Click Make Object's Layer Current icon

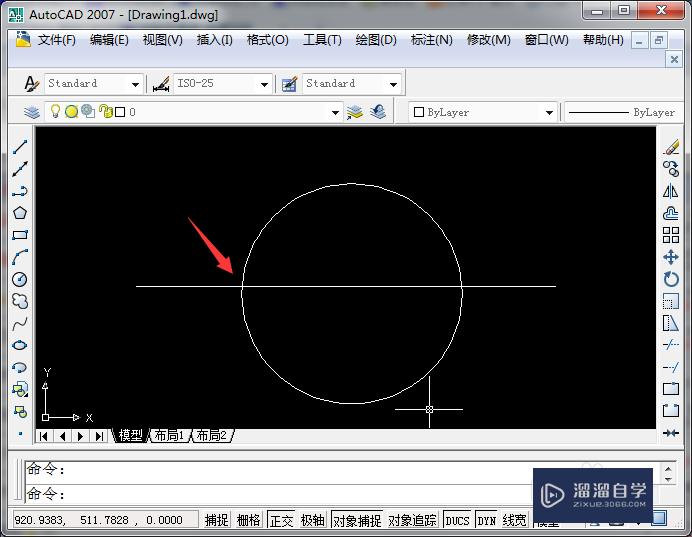click(x=355, y=112)
